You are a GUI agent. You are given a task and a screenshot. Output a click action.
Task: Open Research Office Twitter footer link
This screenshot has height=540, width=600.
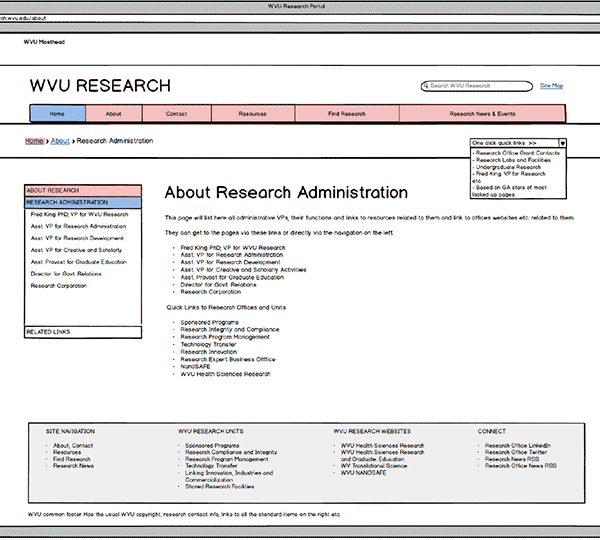(x=516, y=452)
